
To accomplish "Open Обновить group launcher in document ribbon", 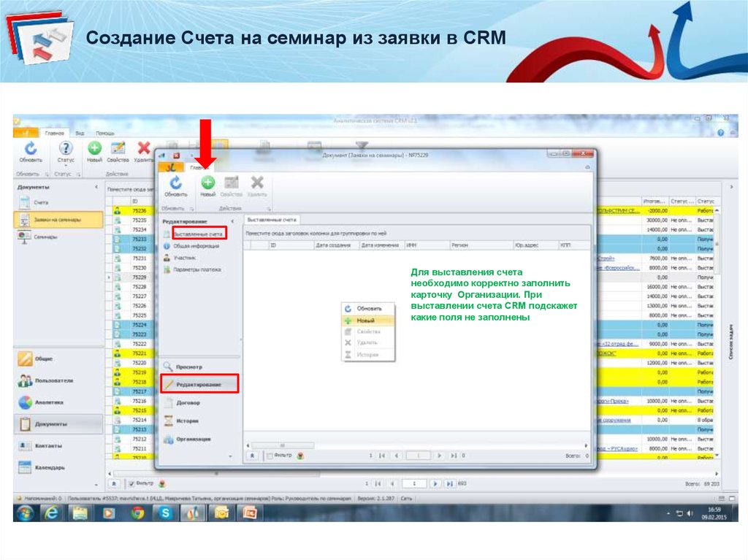I will (191, 209).
